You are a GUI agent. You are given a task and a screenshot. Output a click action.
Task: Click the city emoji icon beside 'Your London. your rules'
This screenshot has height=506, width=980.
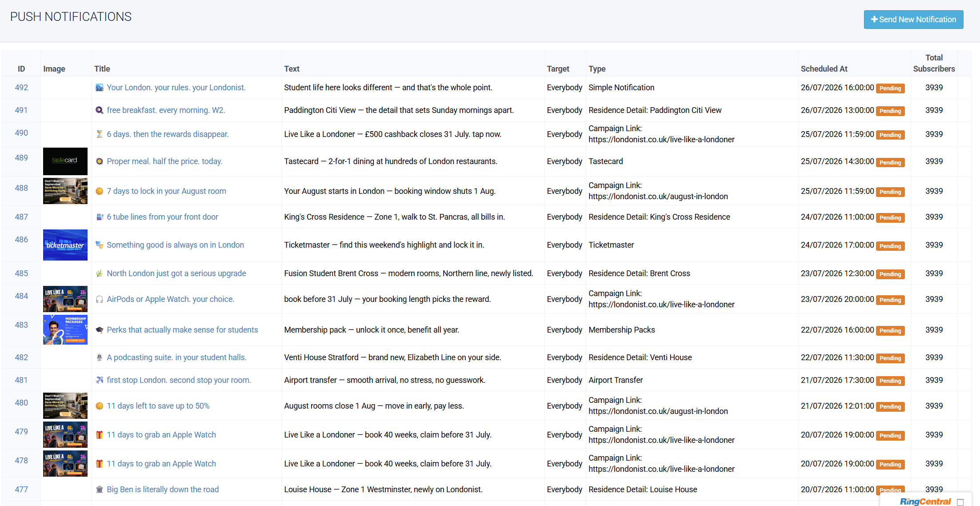click(x=100, y=88)
